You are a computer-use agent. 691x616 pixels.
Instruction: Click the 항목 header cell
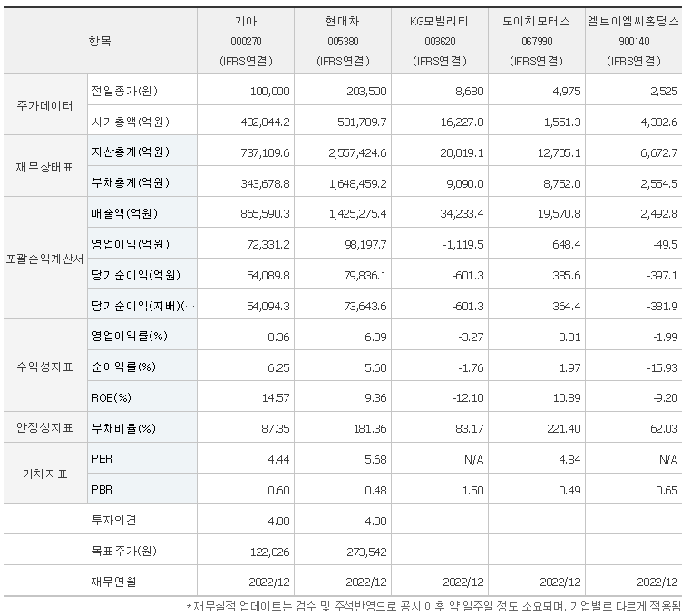pyautogui.click(x=100, y=41)
